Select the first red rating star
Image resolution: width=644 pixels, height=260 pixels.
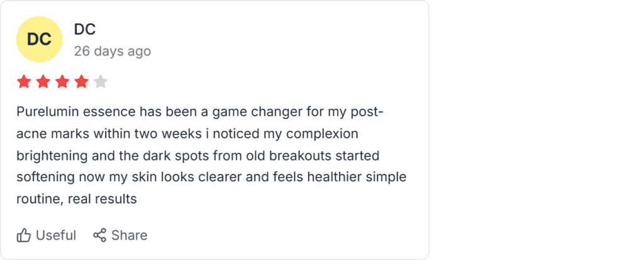pos(24,82)
